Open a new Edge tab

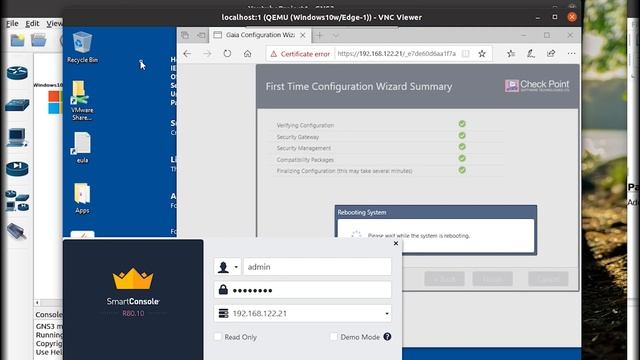click(319, 36)
